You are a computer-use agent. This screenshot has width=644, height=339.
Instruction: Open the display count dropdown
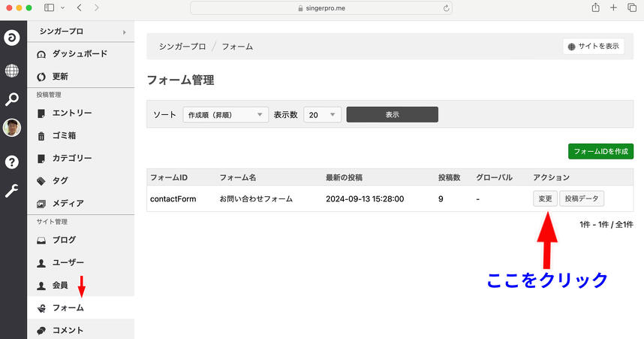(x=323, y=115)
